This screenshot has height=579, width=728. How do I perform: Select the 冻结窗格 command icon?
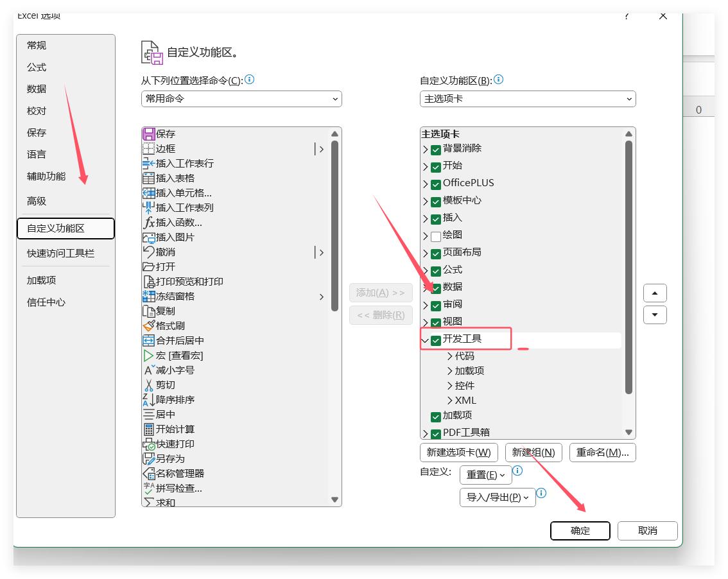(x=148, y=297)
